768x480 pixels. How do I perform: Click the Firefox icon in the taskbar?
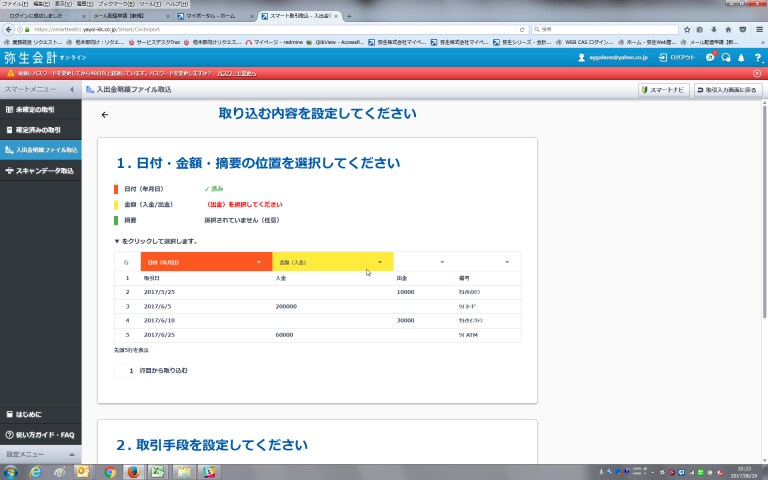132,472
